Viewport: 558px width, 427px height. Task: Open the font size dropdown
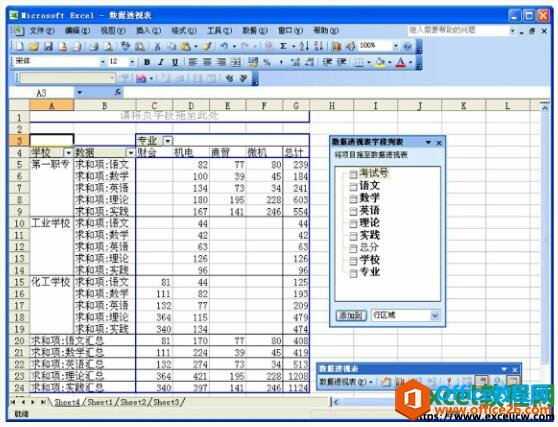click(x=132, y=62)
